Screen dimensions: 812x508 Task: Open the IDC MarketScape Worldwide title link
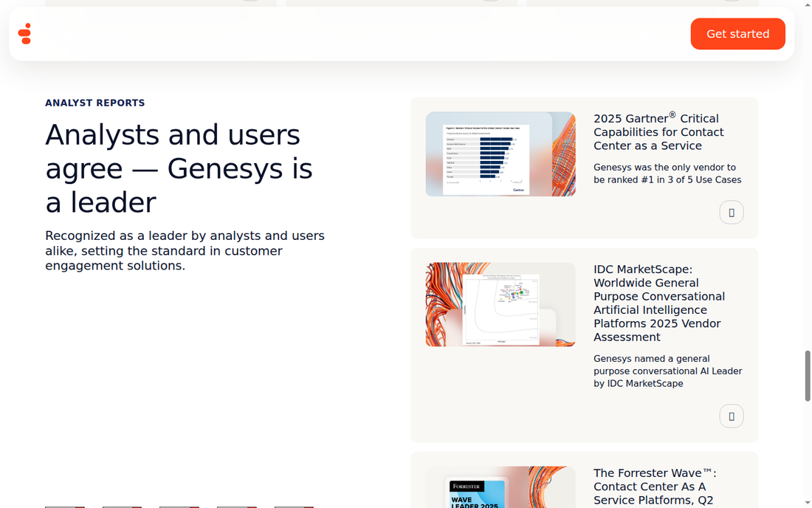coord(659,303)
